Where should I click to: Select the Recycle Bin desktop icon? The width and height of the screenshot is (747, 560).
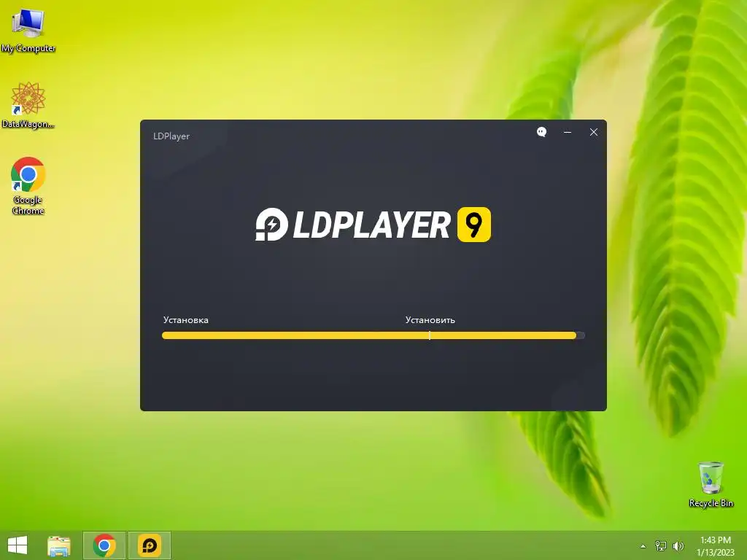(x=711, y=484)
